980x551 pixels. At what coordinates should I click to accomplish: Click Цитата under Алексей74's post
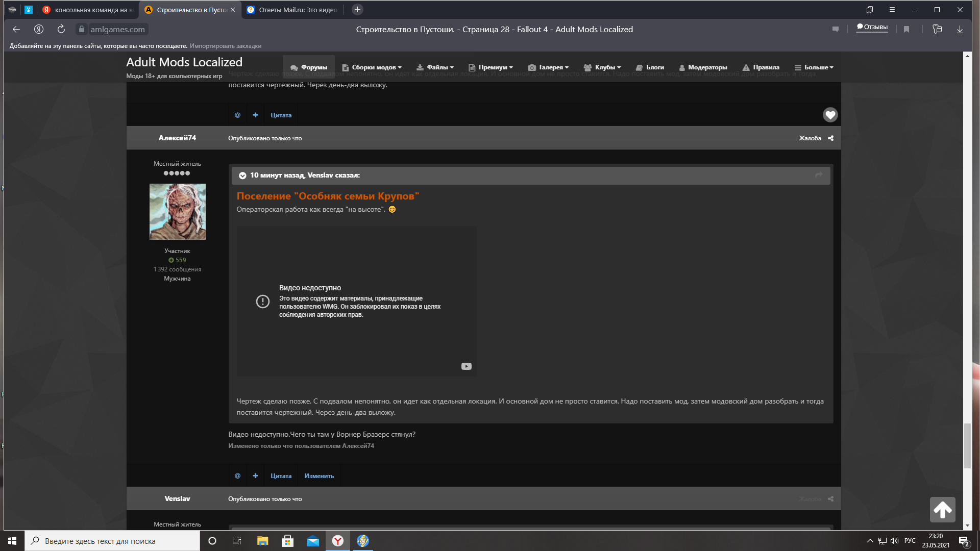point(281,475)
